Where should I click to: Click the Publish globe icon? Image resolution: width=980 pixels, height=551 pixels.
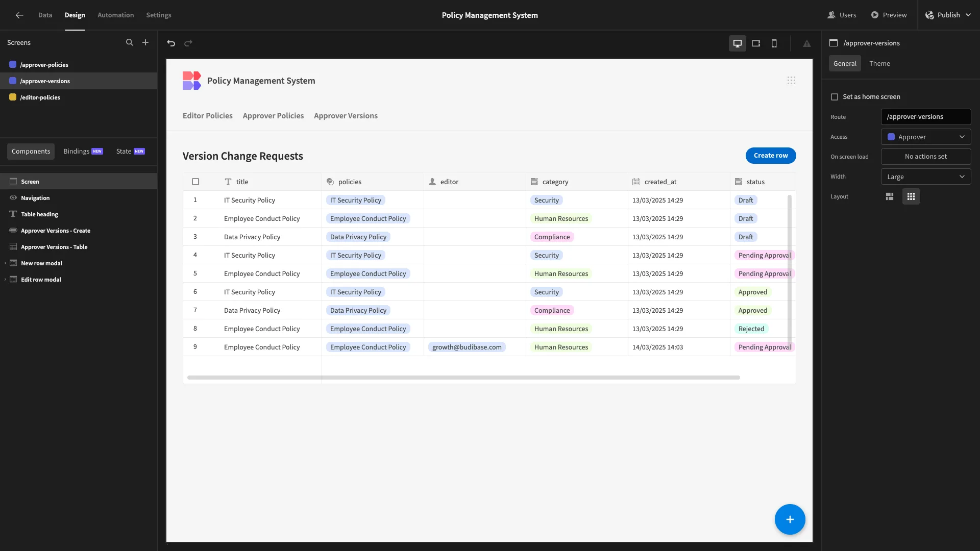point(929,15)
